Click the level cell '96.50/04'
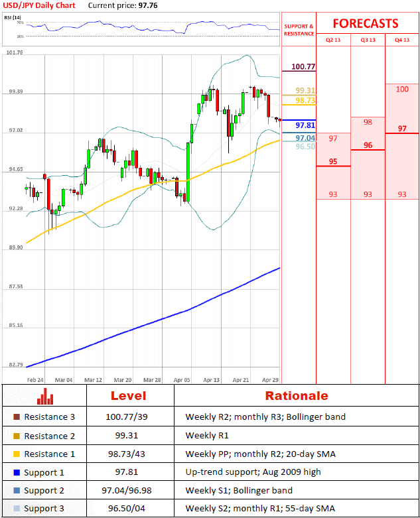Screen dimensions: 420x518 click(x=127, y=509)
